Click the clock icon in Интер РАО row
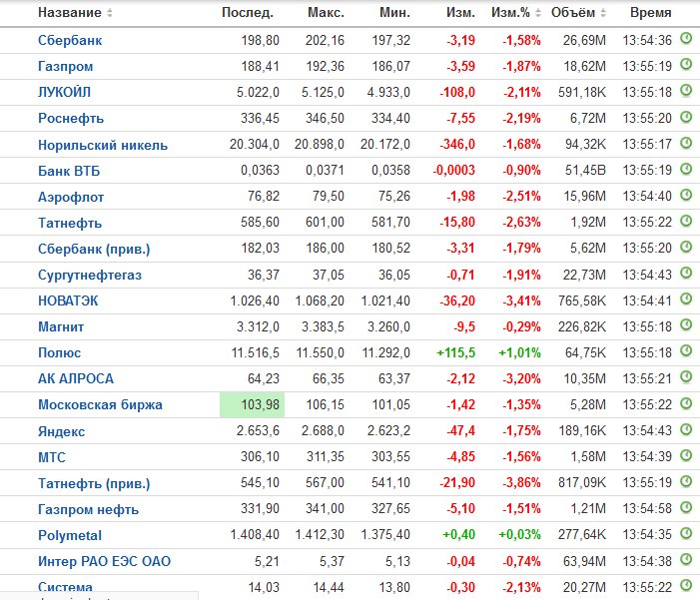 (686, 559)
